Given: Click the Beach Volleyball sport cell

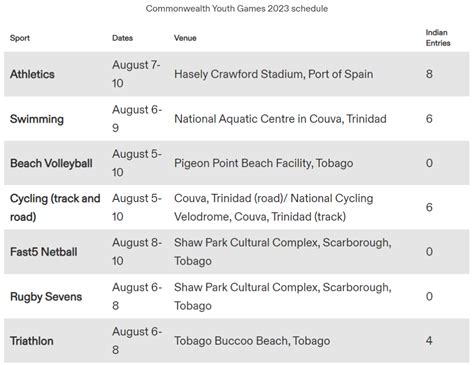Looking at the screenshot, I should click(51, 163).
